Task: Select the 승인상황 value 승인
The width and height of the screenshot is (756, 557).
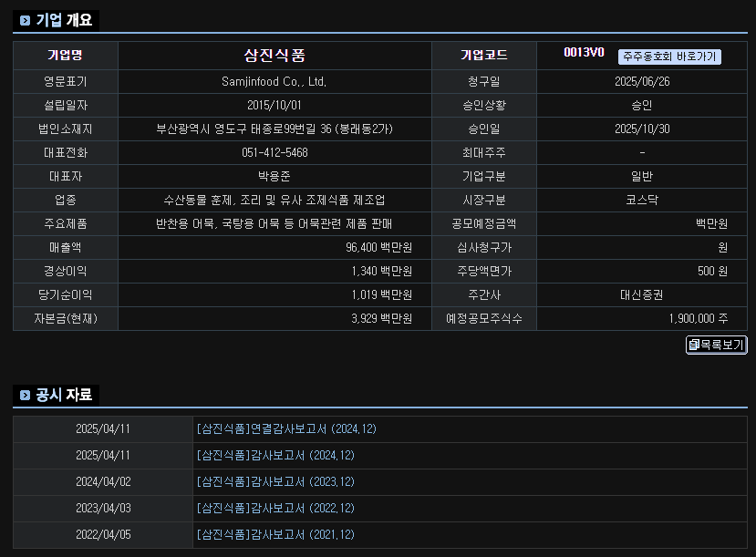Action: (642, 106)
